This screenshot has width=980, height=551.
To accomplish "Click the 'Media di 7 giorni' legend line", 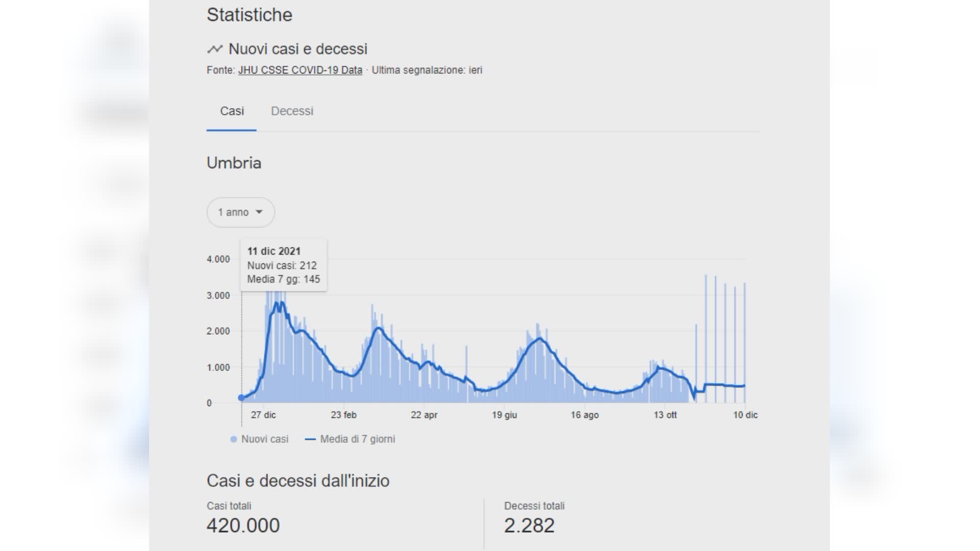I will (x=310, y=439).
